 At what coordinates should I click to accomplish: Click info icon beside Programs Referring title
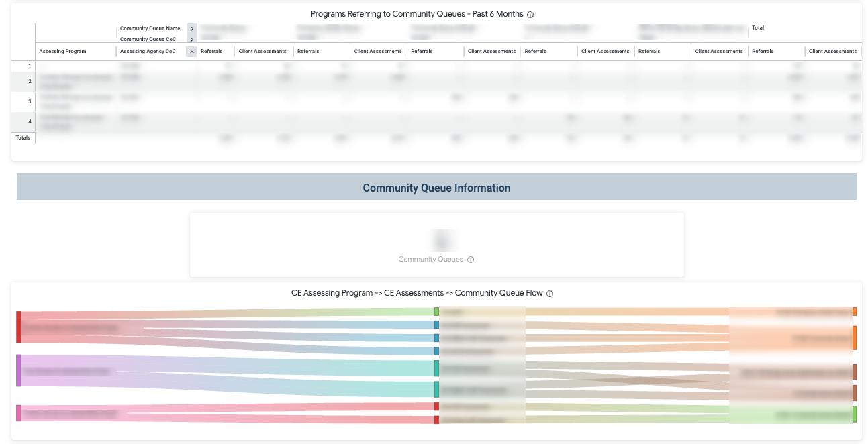click(x=530, y=15)
